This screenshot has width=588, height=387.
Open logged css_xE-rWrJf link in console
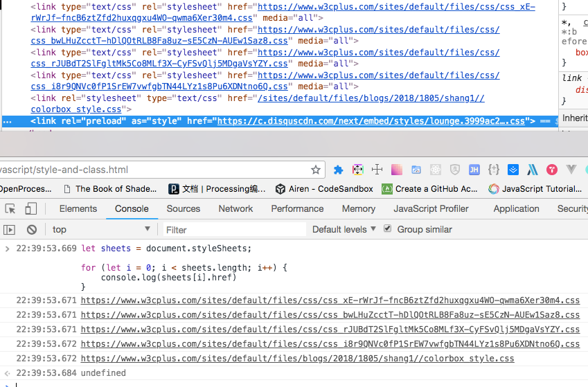(x=330, y=300)
